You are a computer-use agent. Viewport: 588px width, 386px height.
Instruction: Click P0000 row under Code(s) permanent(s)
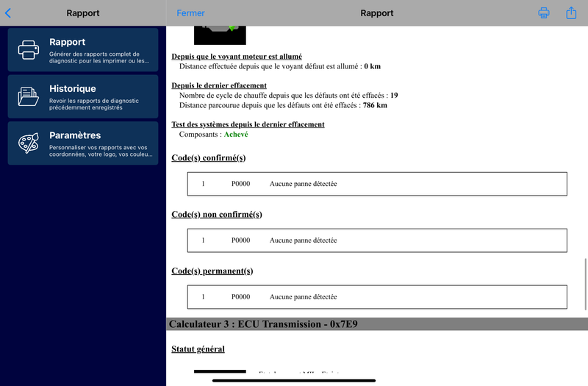377,297
